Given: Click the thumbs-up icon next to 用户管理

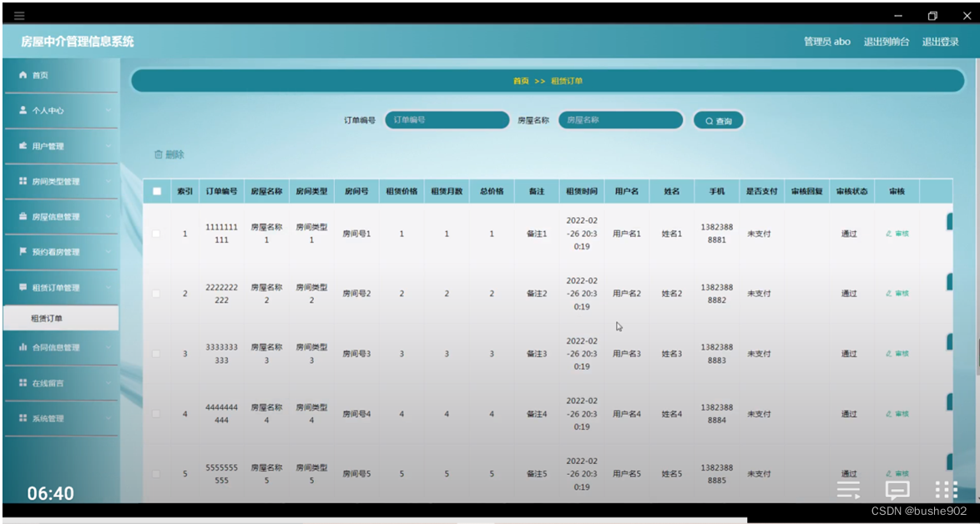Looking at the screenshot, I should (x=23, y=145).
